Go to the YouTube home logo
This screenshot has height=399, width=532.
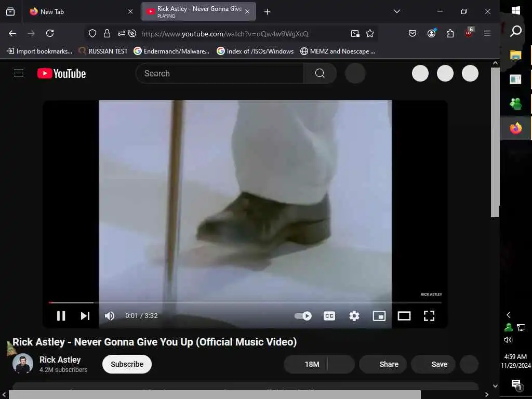click(x=61, y=73)
